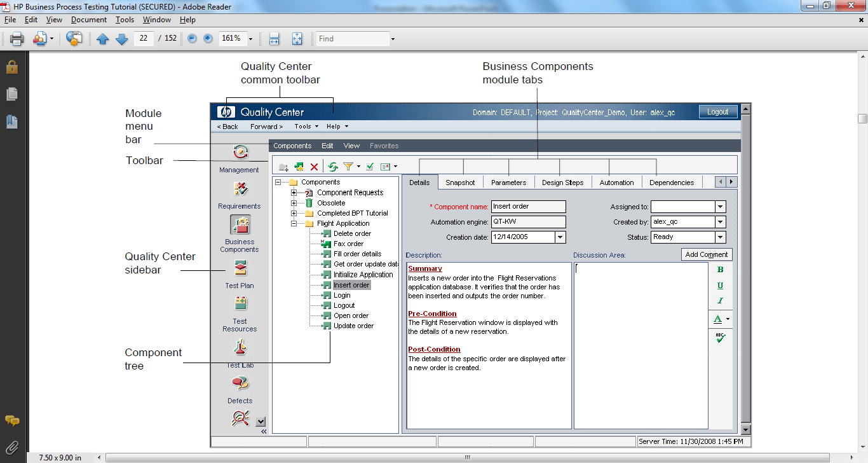This screenshot has height=463, width=868.
Task: Click the Find text field
Action: click(x=353, y=39)
